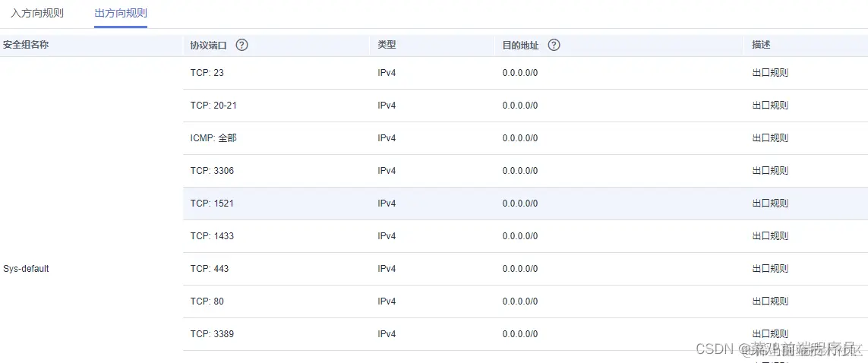
Task: Open help icon next to 协议端口
Action: pyautogui.click(x=241, y=46)
